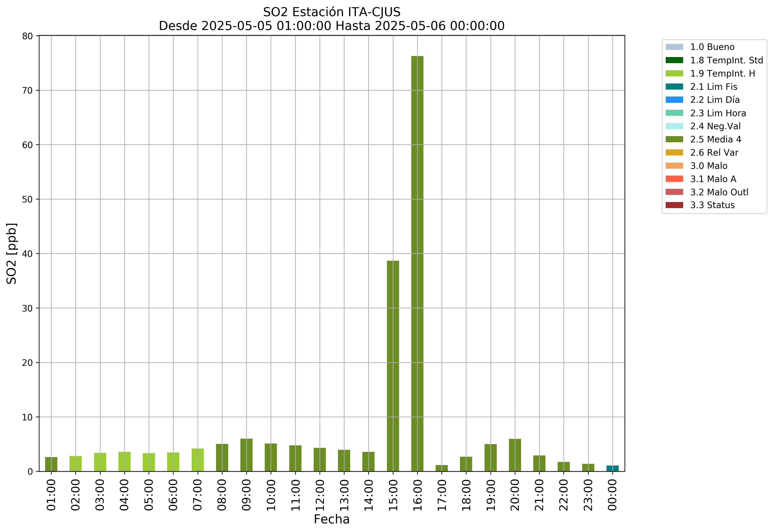The image size is (773, 532).
Task: Click the legend label '1.9 TempInt. H'
Action: point(722,73)
